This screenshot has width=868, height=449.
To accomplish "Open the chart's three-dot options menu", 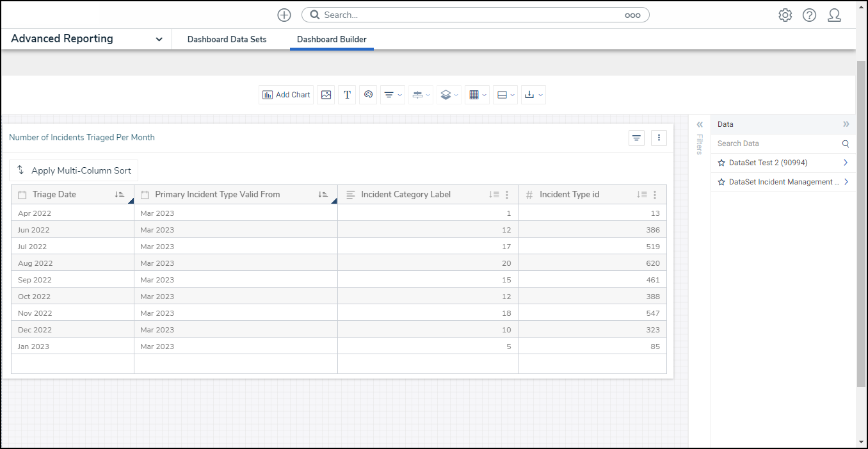I will coord(659,138).
